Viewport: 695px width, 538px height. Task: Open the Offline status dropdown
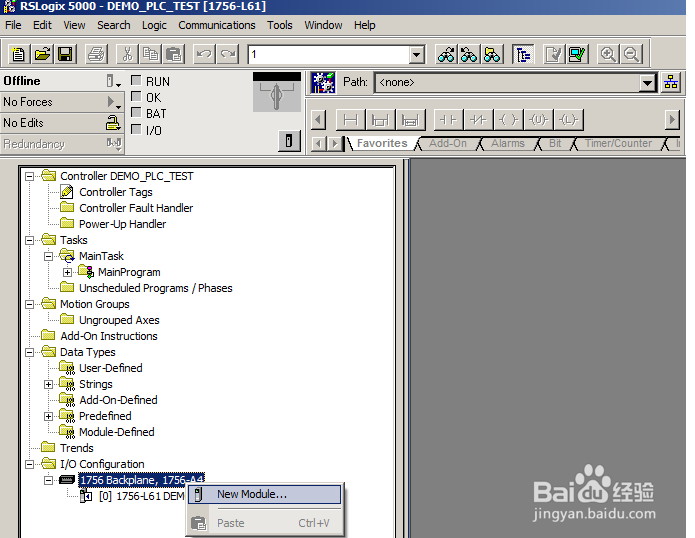click(113, 81)
